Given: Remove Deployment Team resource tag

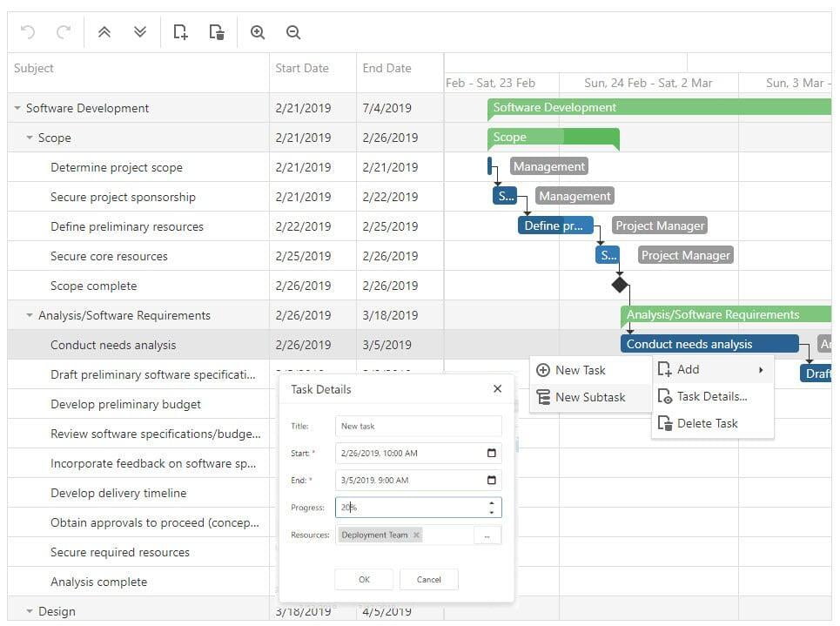Looking at the screenshot, I should click(x=416, y=535).
